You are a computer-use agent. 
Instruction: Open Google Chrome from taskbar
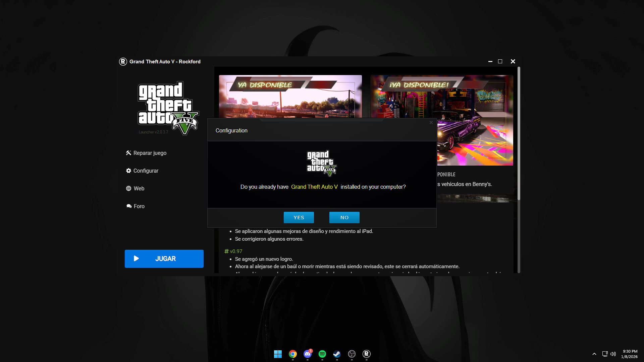[x=293, y=354]
